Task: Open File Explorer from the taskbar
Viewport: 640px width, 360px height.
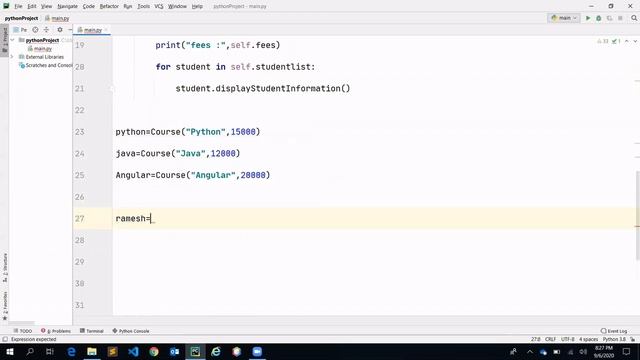Action: click(92, 351)
